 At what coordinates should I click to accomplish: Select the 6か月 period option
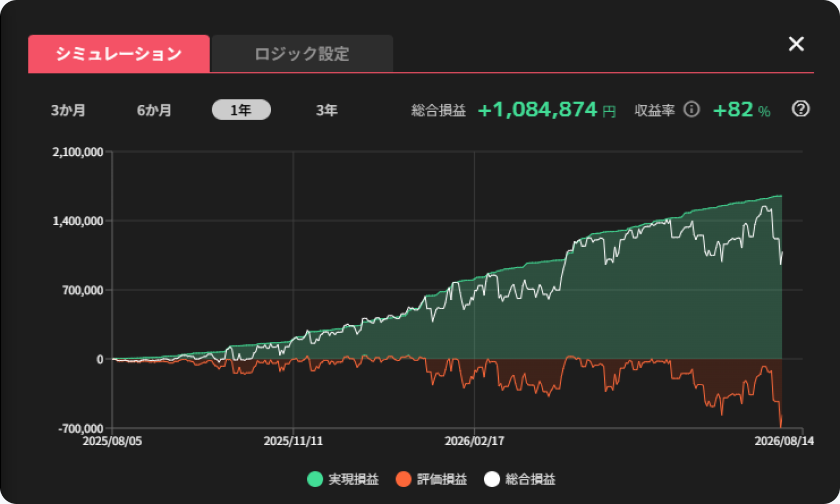click(154, 110)
